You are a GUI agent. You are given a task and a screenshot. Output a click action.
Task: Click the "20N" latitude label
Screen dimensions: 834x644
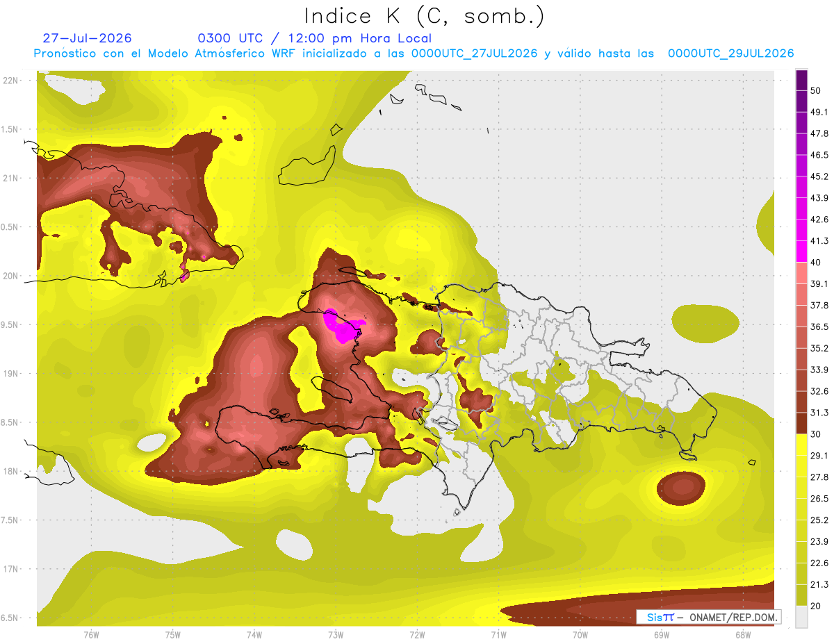pyautogui.click(x=10, y=276)
